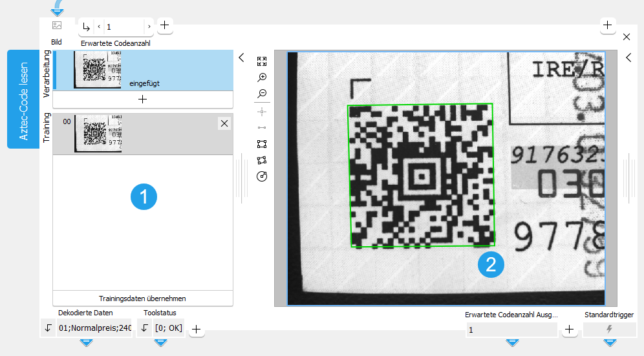This screenshot has height=356, width=644.
Task: Collapse the left image list panel
Action: pyautogui.click(x=241, y=58)
